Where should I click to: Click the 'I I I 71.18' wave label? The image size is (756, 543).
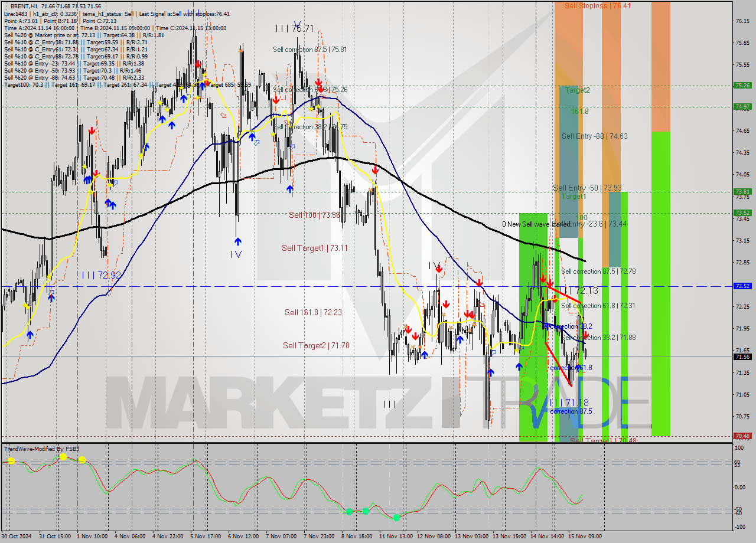[569, 402]
